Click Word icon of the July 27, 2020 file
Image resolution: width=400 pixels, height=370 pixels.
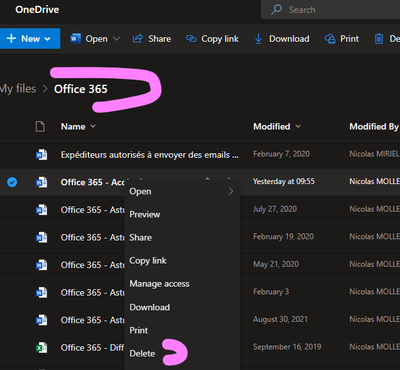(41, 210)
